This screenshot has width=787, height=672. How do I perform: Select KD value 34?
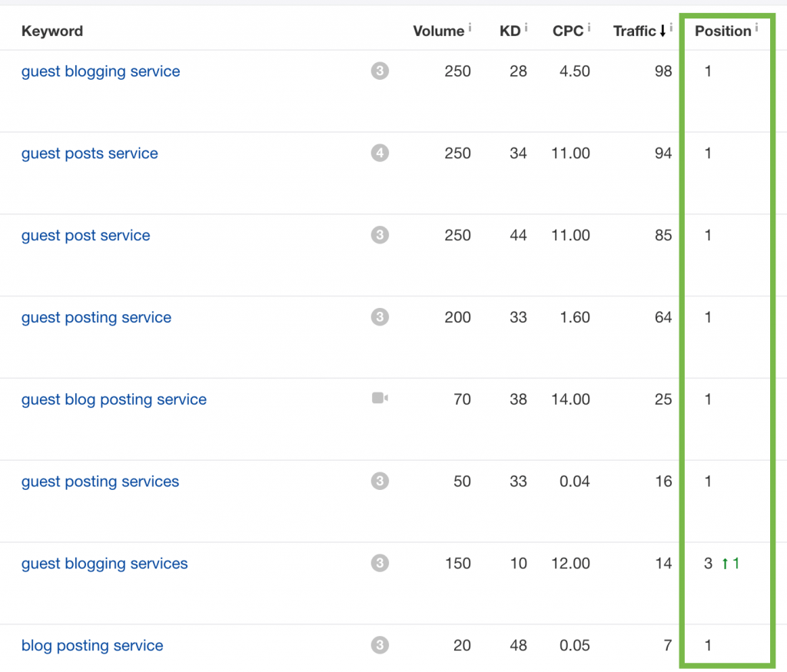point(519,153)
